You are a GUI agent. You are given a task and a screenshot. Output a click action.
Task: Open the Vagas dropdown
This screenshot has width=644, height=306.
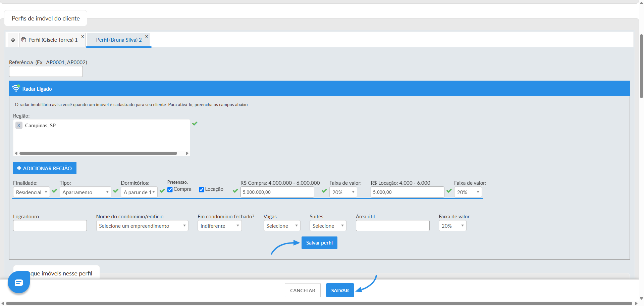coord(282,226)
